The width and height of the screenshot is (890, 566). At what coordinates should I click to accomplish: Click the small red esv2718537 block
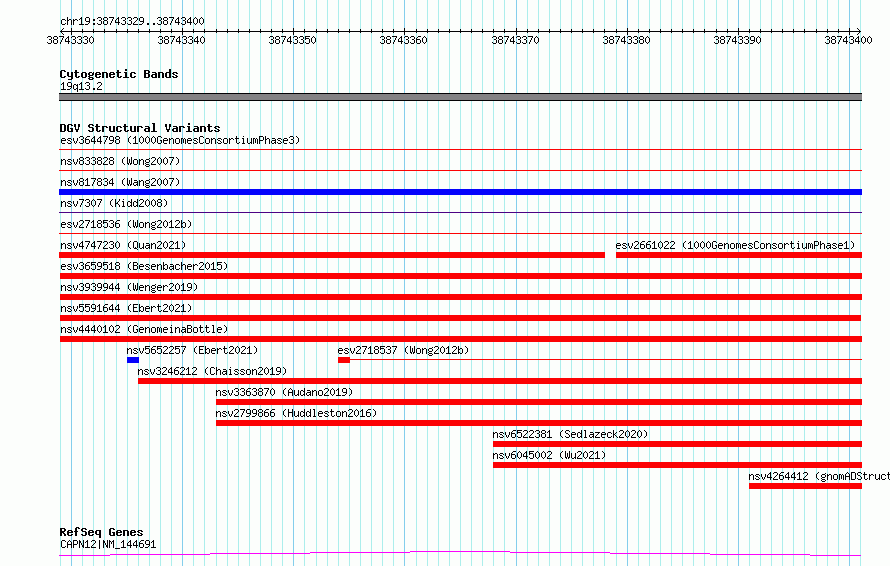pos(344,360)
